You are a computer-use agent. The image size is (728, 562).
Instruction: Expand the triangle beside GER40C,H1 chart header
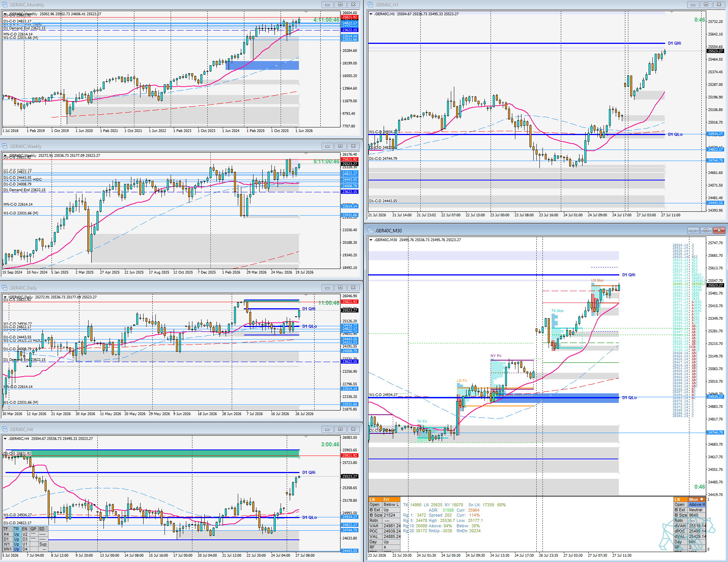pos(371,14)
